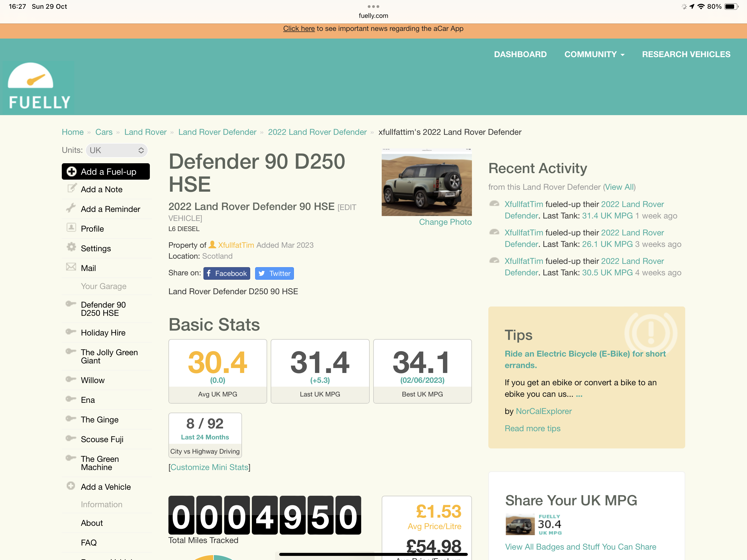Click the plus icon on Add a Fuel-up
The width and height of the screenshot is (747, 560).
[x=71, y=171]
